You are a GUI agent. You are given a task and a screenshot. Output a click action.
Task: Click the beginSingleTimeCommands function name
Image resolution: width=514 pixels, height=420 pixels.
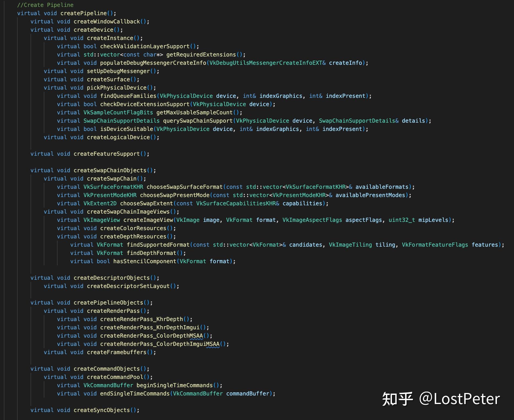tap(175, 385)
